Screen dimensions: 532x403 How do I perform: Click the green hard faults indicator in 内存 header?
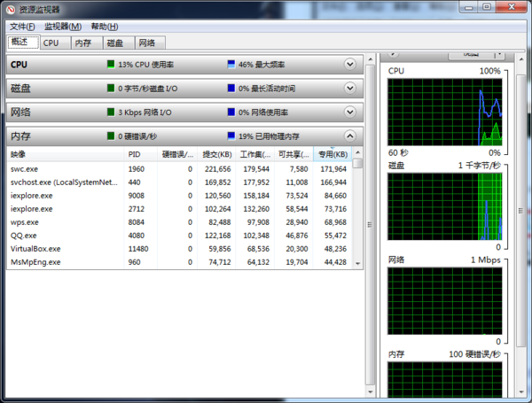click(111, 136)
